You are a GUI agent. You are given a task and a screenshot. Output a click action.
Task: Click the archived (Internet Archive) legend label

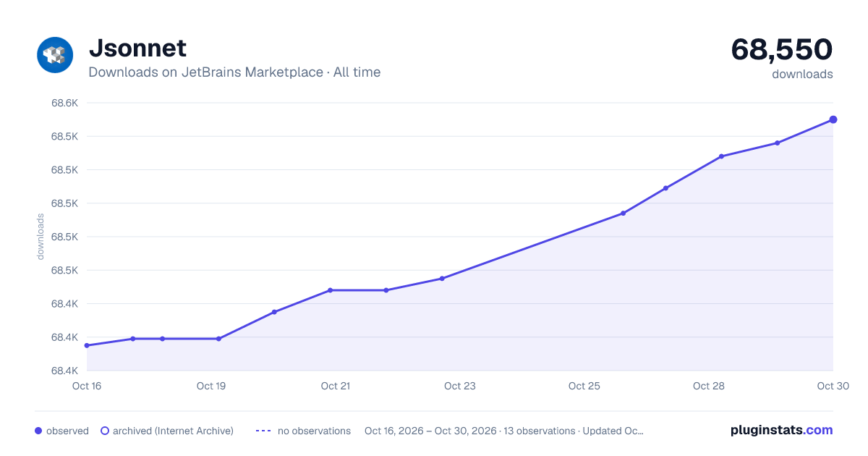[x=173, y=431]
